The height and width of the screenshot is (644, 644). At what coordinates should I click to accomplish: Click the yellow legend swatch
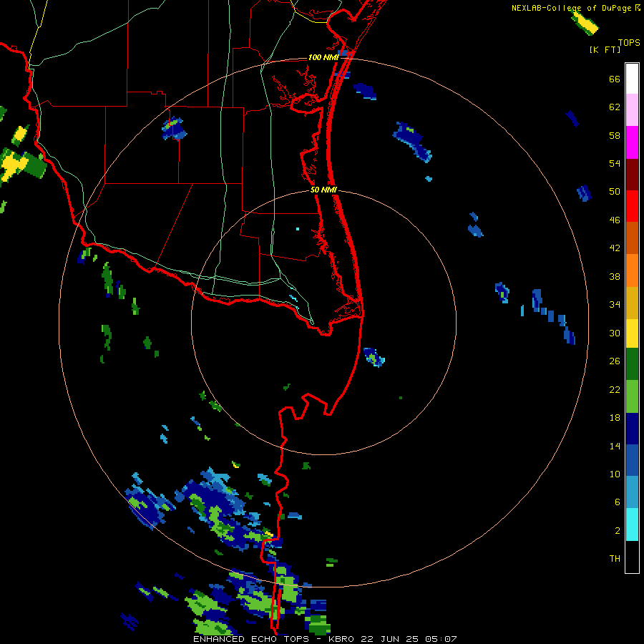coord(632,333)
